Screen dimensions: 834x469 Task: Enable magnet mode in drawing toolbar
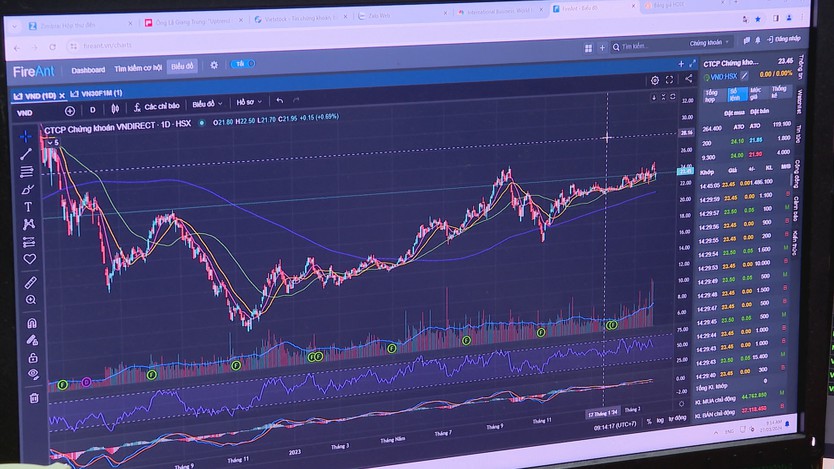pos(31,323)
